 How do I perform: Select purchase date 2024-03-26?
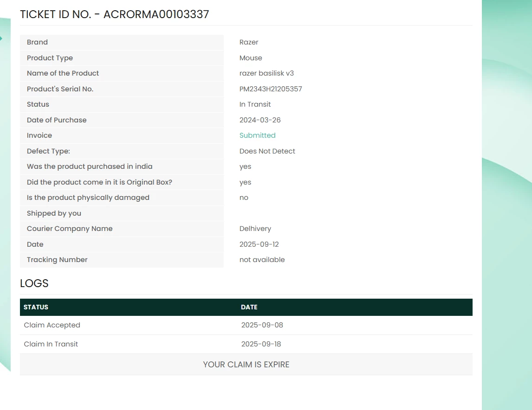click(x=260, y=120)
